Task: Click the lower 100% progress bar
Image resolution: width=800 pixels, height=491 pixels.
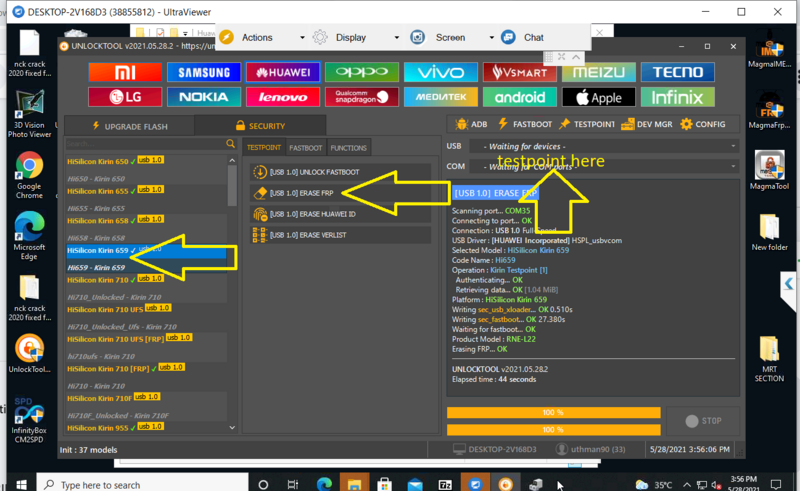Action: (x=554, y=430)
